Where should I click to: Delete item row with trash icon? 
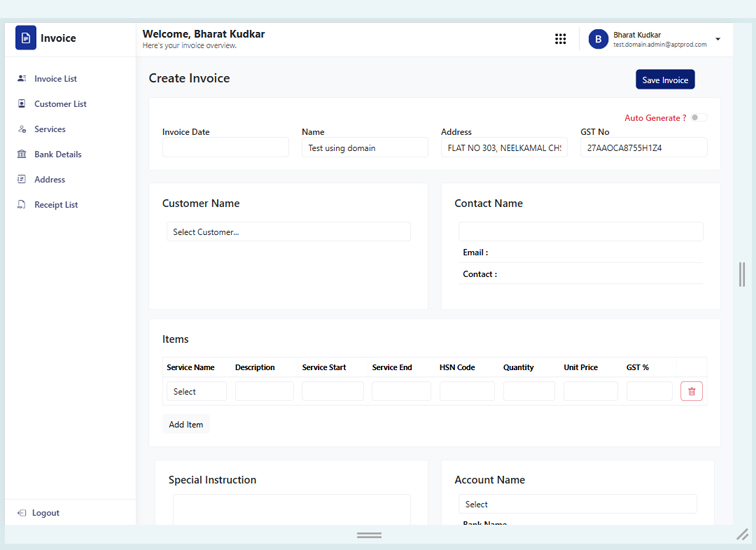(x=691, y=391)
